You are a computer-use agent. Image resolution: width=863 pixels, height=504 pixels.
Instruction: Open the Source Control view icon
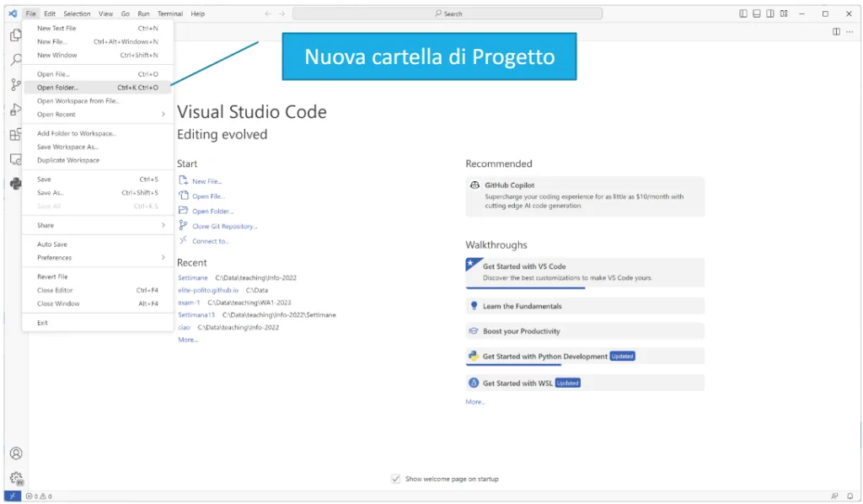tap(16, 84)
